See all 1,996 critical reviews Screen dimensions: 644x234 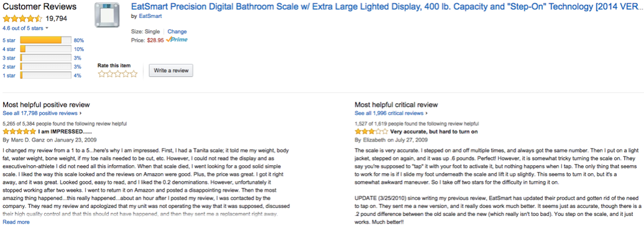tap(391, 113)
